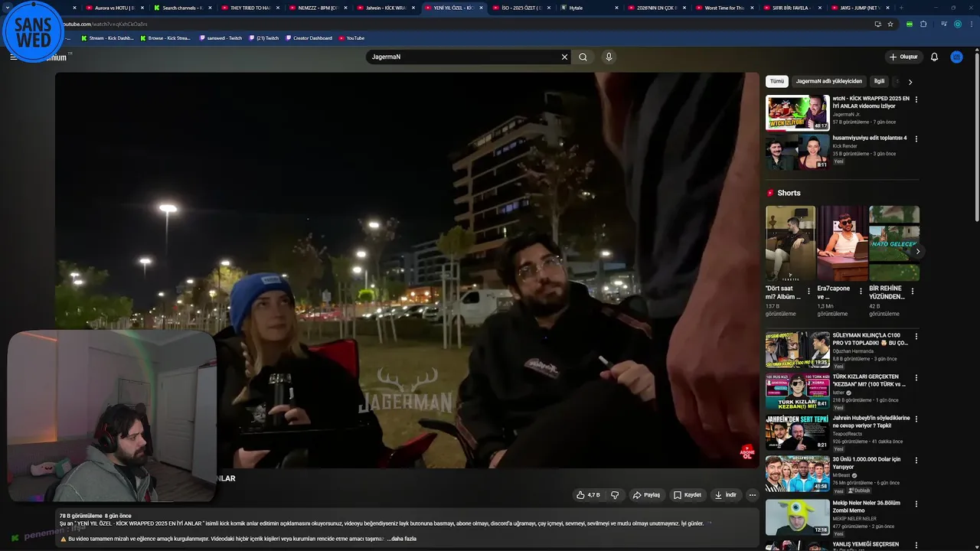Like the video (4,7 B)
This screenshot has width=980, height=551.
point(588,495)
